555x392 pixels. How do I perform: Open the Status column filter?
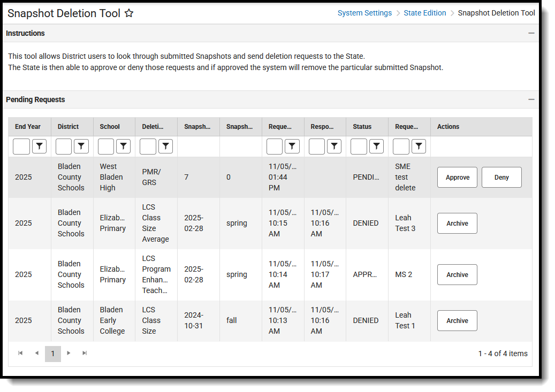click(x=376, y=146)
